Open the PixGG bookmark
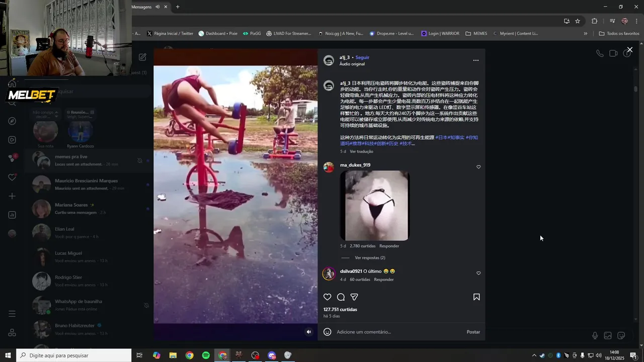Viewport: 644px width, 362px height. pyautogui.click(x=252, y=34)
